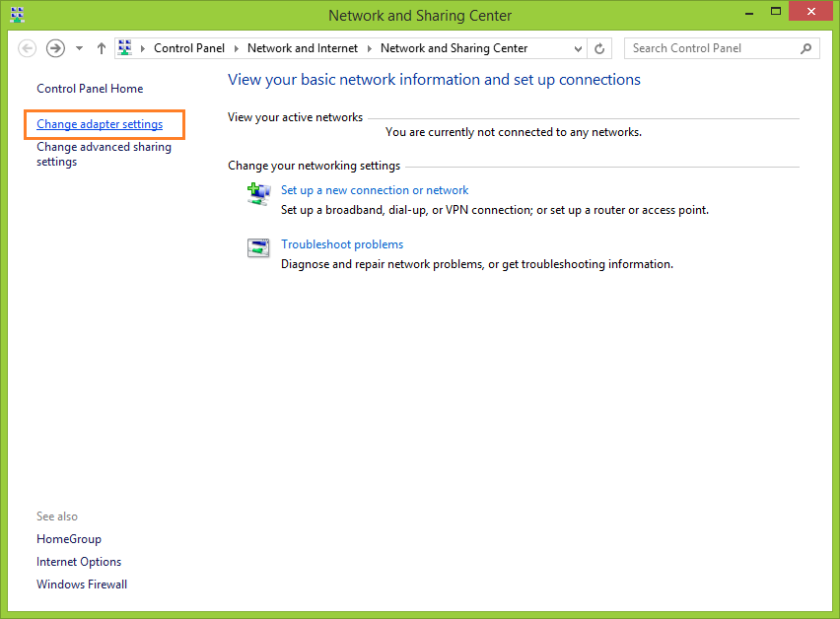
Task: Refresh the Network and Sharing Center page
Action: pyautogui.click(x=599, y=48)
